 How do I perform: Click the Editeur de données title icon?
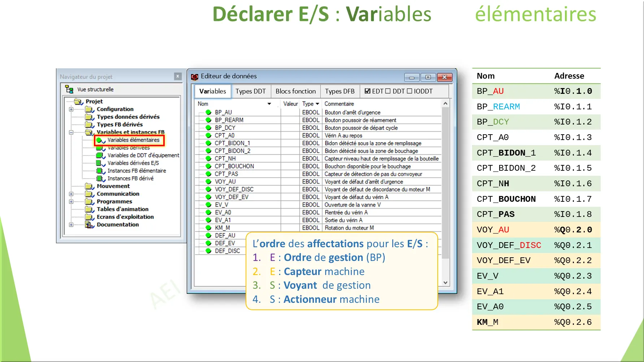click(195, 77)
